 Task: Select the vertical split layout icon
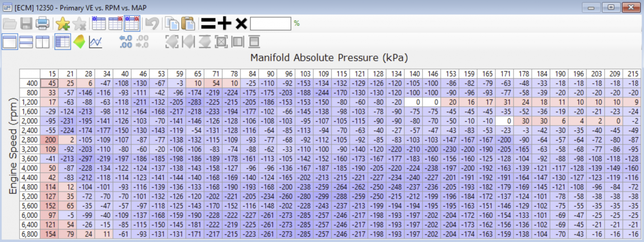(x=42, y=42)
